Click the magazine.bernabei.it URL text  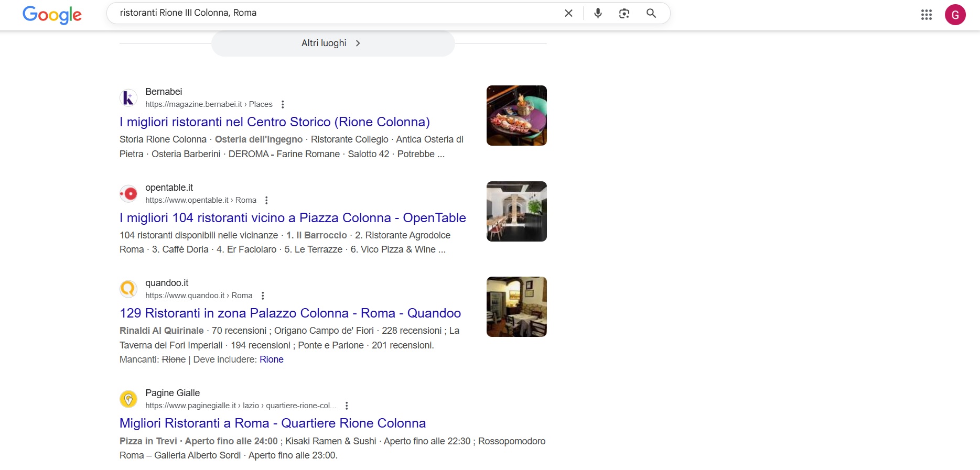(209, 104)
